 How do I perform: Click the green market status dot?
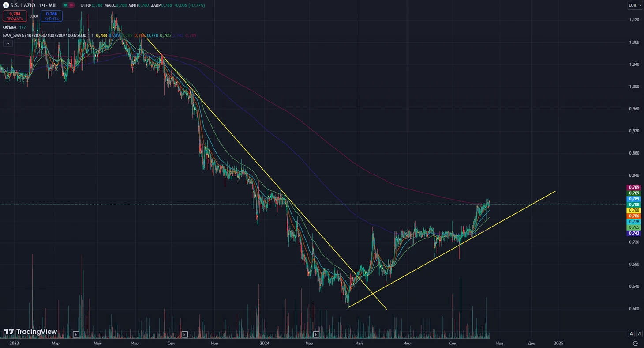point(65,5)
